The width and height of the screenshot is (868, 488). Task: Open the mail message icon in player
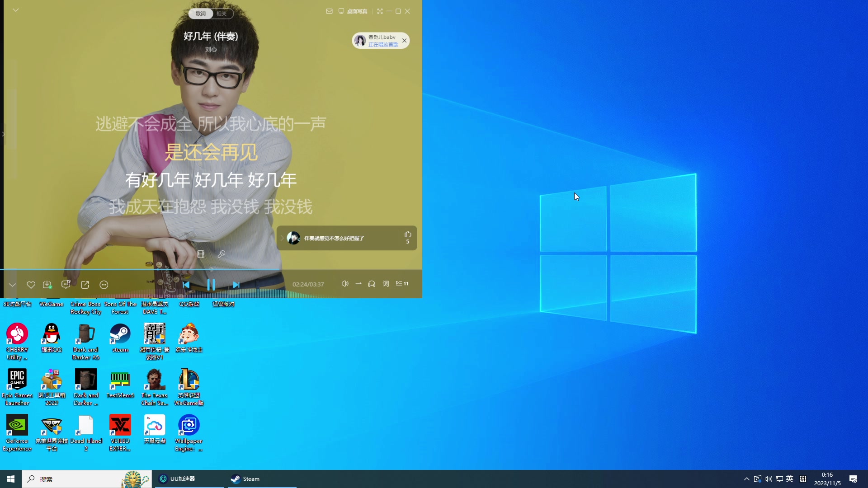point(329,11)
